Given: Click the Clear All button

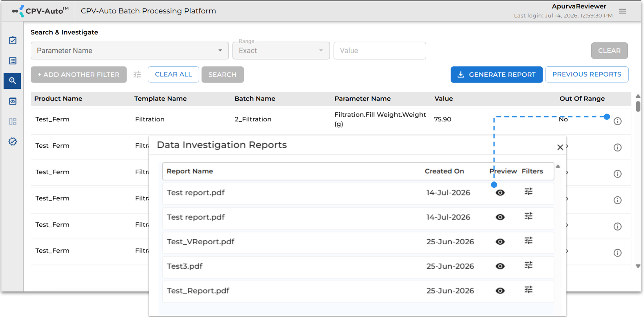Looking at the screenshot, I should point(173,75).
